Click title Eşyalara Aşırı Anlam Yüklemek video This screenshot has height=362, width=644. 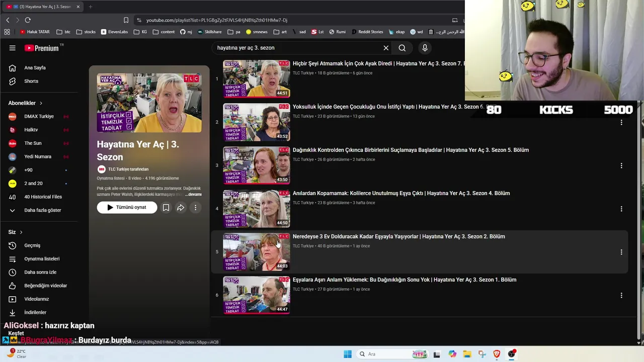pyautogui.click(x=405, y=280)
